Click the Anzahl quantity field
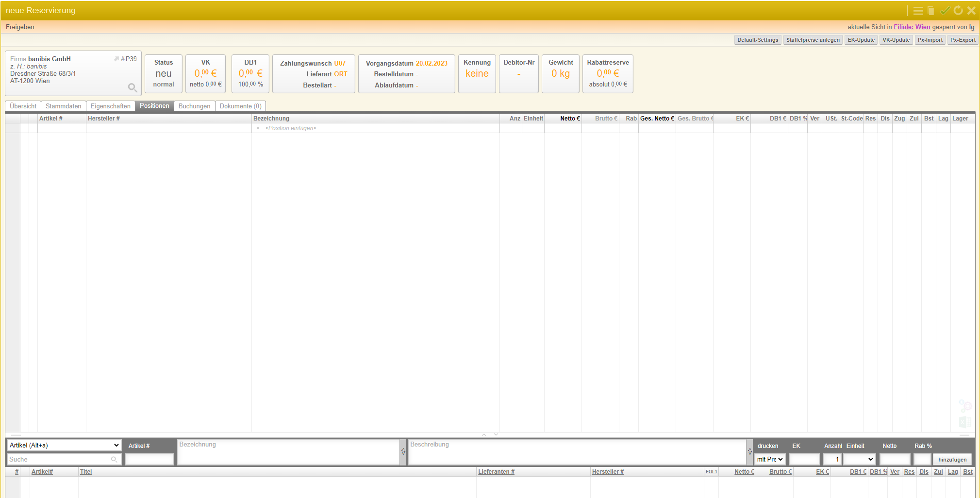Image resolution: width=980 pixels, height=498 pixels. (x=832, y=459)
